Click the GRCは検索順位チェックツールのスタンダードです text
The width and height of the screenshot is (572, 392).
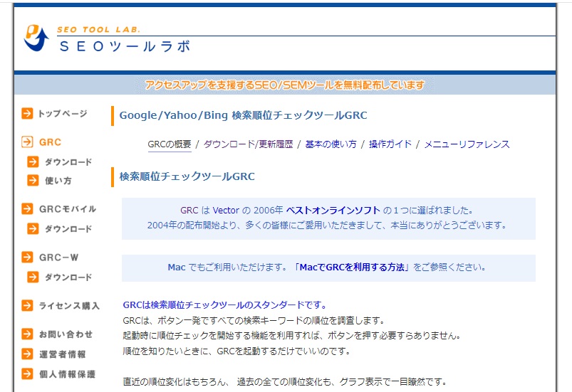click(x=225, y=305)
